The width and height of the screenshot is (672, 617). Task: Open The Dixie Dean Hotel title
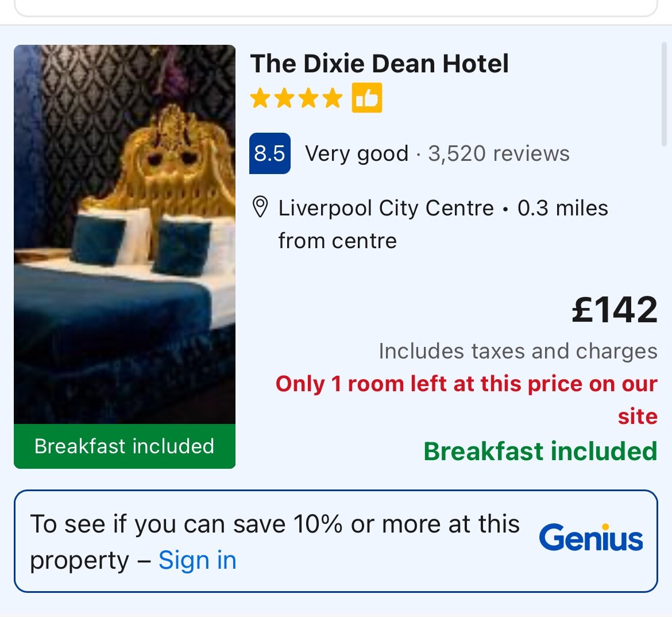pyautogui.click(x=379, y=63)
